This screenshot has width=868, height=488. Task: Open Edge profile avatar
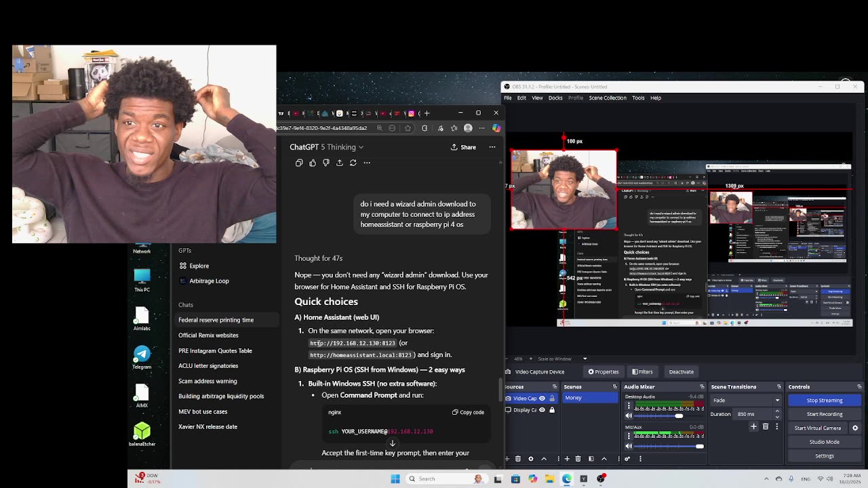tap(468, 128)
